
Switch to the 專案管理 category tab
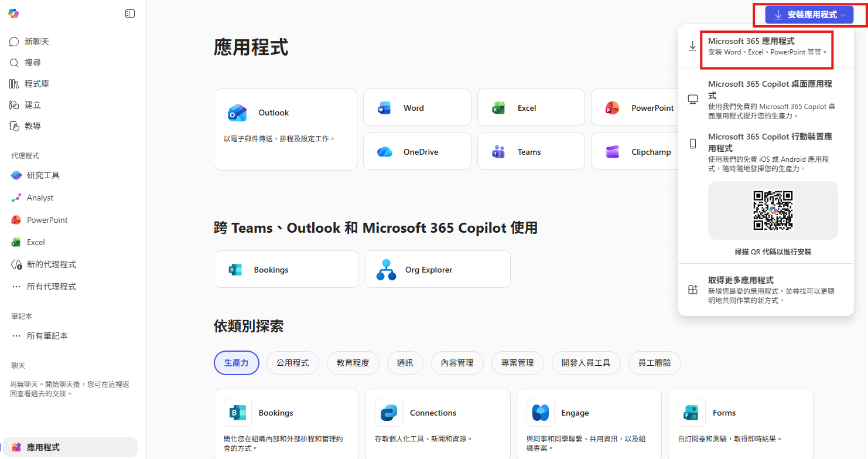(x=518, y=363)
